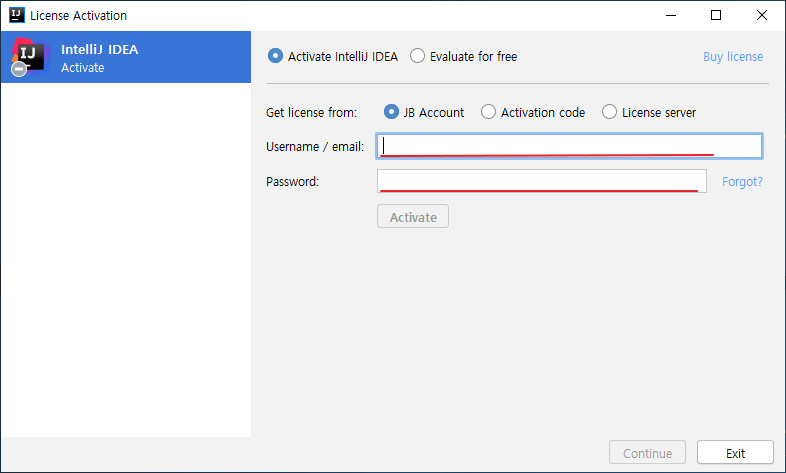Click the Exit button
Viewport: 786px width, 473px height.
(735, 452)
